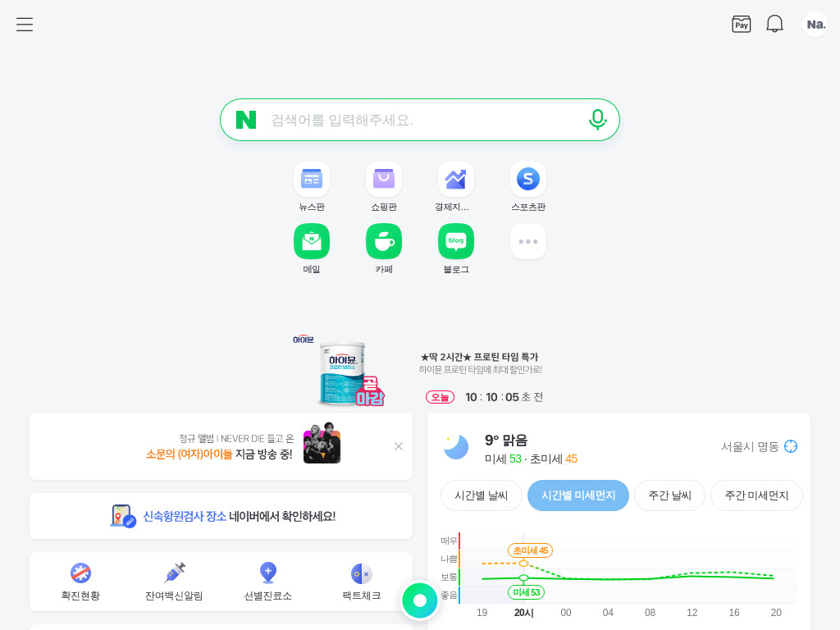This screenshot has height=630, width=840.
Task: Open the 경제지... shortcut
Action: (455, 186)
